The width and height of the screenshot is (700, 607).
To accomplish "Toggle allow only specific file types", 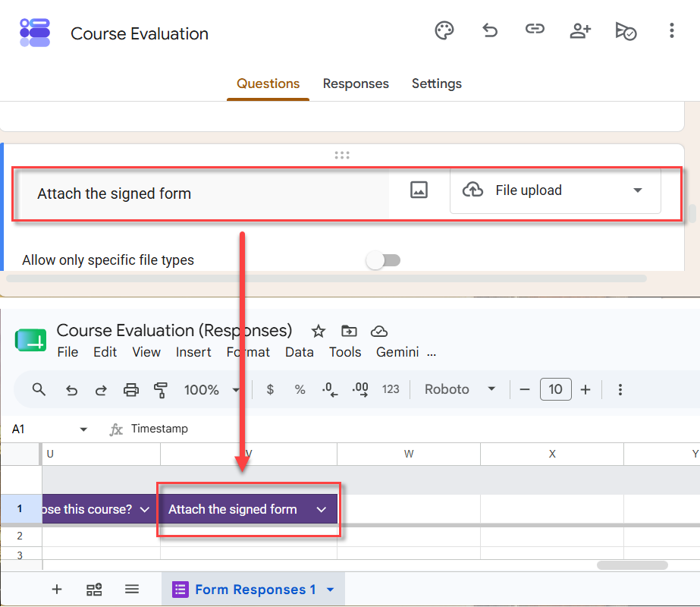I will click(383, 260).
